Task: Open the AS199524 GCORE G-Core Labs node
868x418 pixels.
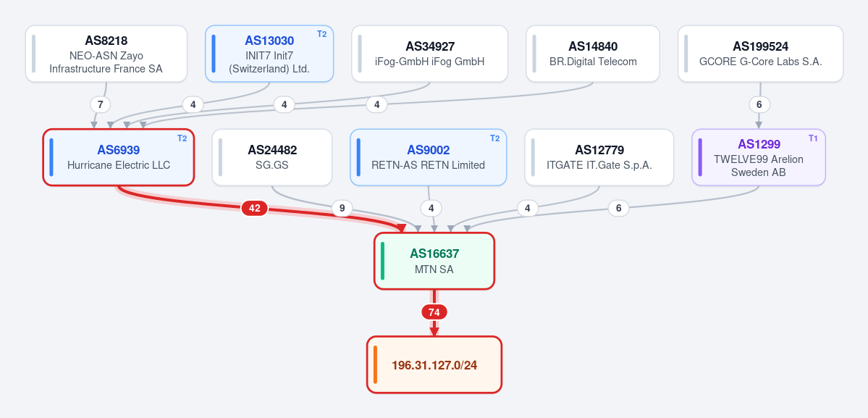Action: click(x=761, y=54)
